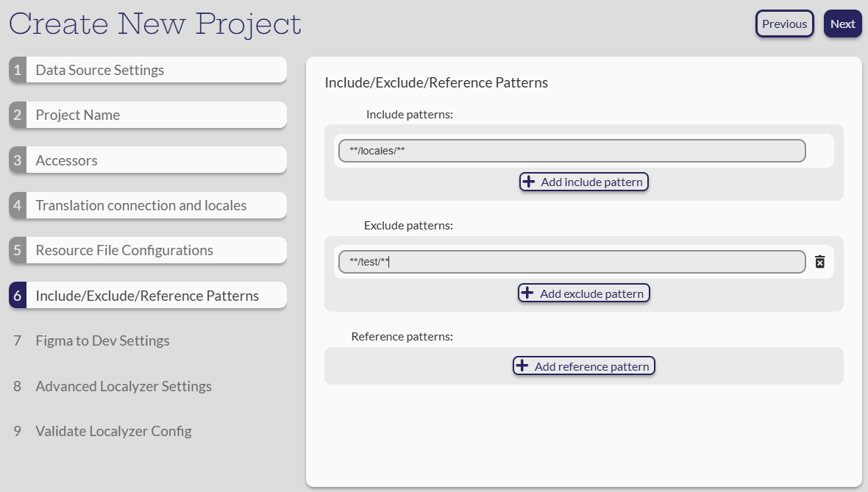Screen dimensions: 868x492
Task: Return to the Previous step
Action: pyautogui.click(x=784, y=24)
